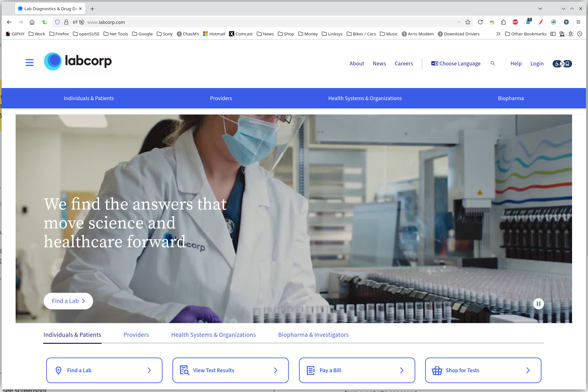
Task: Click the Login link
Action: 537,63
